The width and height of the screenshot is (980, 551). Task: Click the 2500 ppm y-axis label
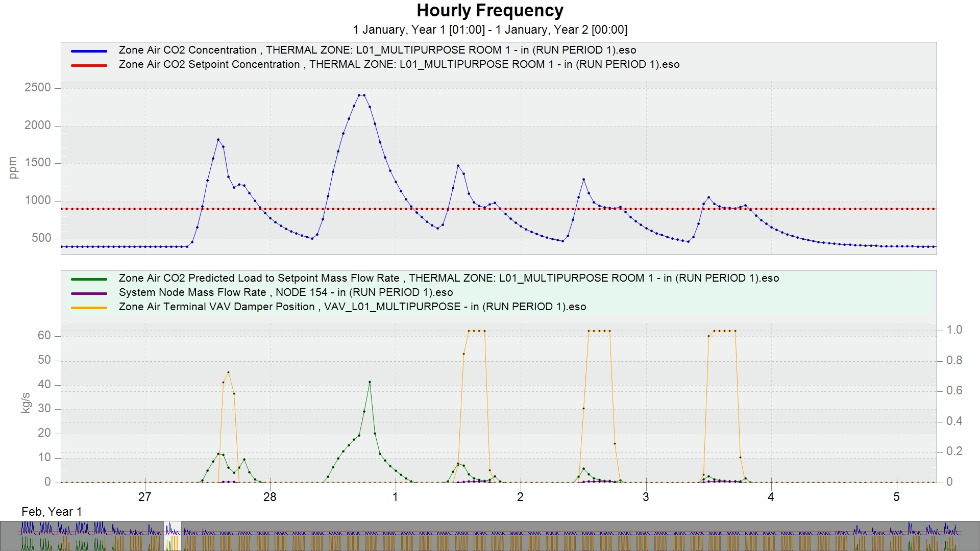[x=38, y=88]
